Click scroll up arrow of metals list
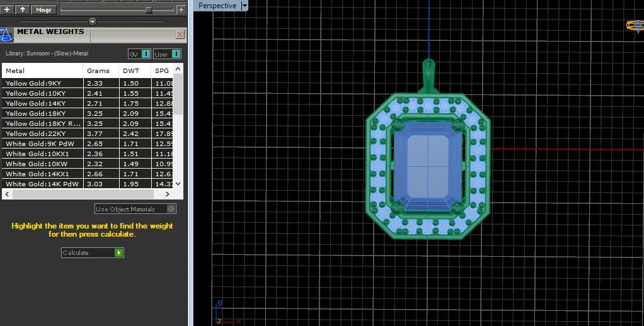This screenshot has height=326, width=644. [x=178, y=69]
